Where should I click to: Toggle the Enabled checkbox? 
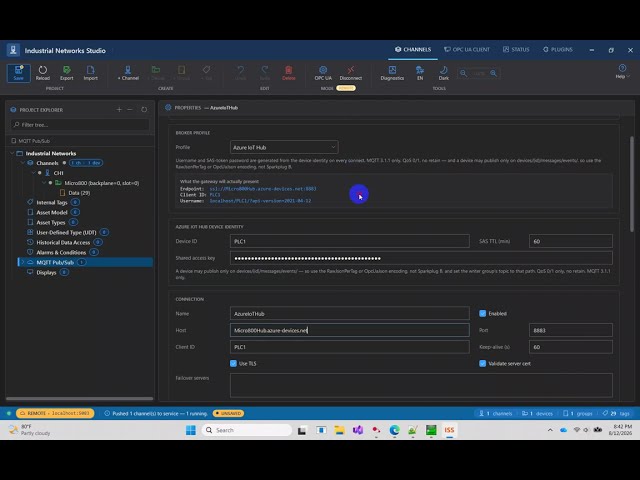(x=482, y=313)
